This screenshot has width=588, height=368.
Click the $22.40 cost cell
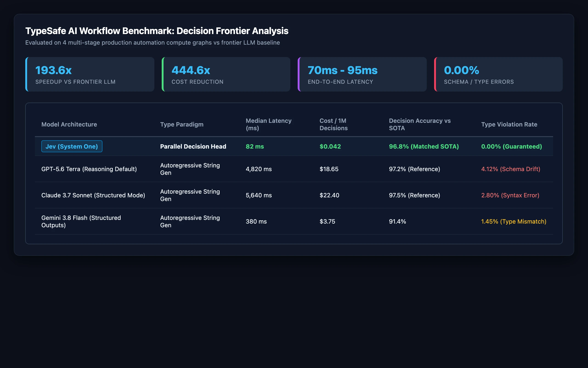pos(329,195)
